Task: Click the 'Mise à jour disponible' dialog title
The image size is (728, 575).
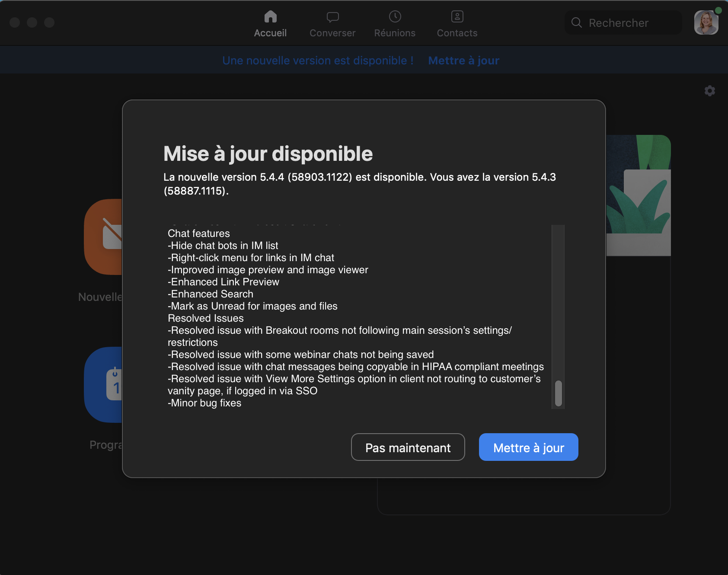Action: click(268, 154)
